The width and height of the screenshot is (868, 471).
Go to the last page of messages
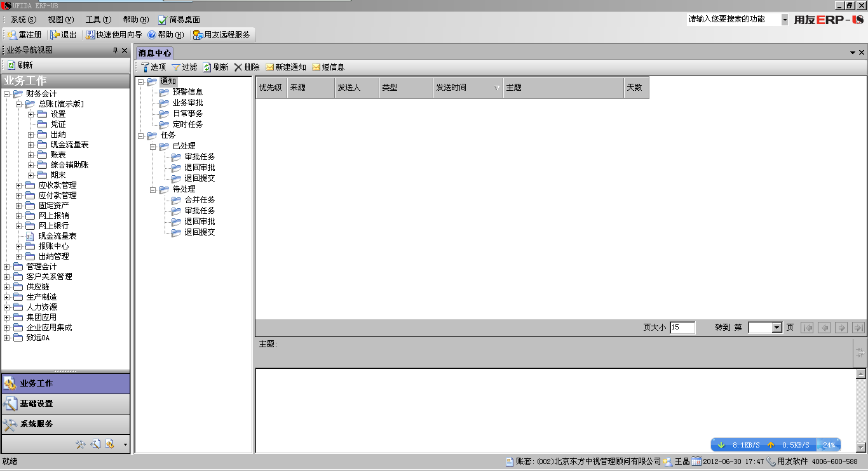[x=858, y=328]
